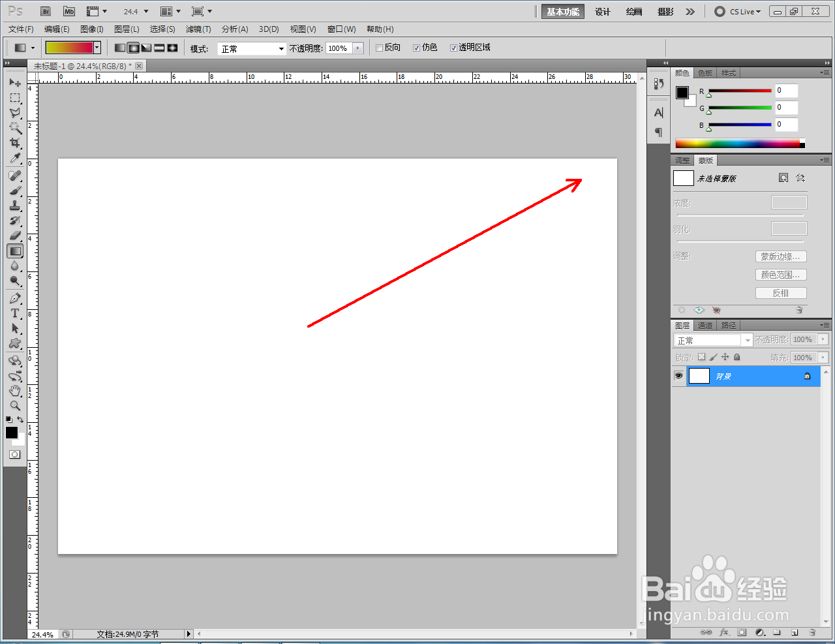This screenshot has width=835, height=644.
Task: Open the gradient picker dropdown arrow
Action: point(97,48)
